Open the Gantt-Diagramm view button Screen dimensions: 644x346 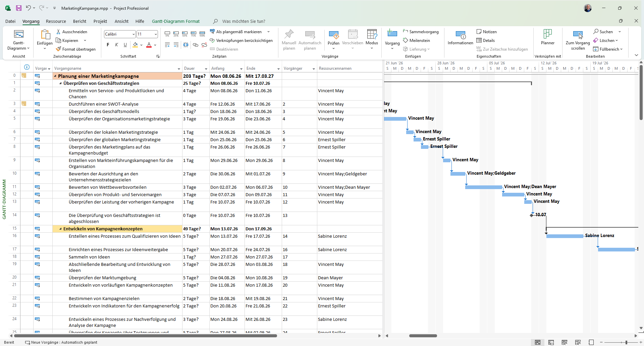pyautogui.click(x=18, y=40)
